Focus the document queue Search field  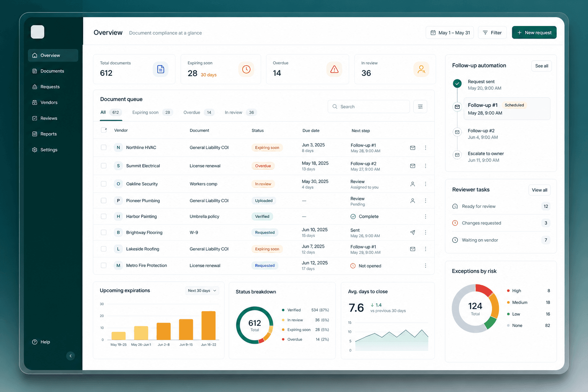369,106
